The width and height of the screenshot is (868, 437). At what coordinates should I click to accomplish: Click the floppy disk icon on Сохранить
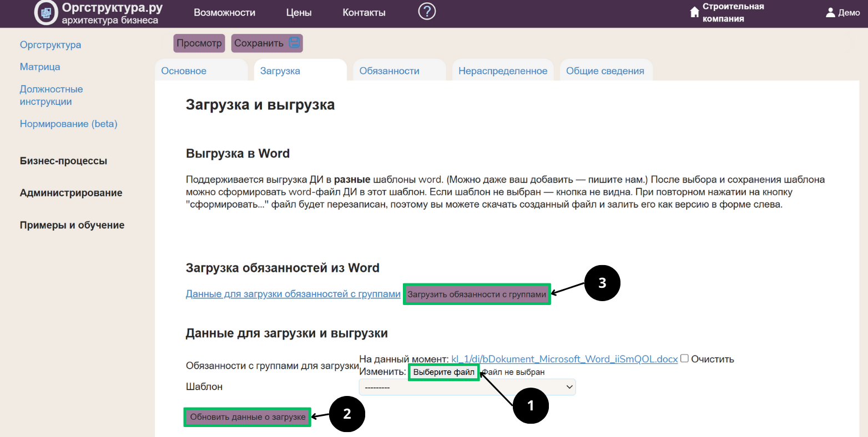(294, 43)
